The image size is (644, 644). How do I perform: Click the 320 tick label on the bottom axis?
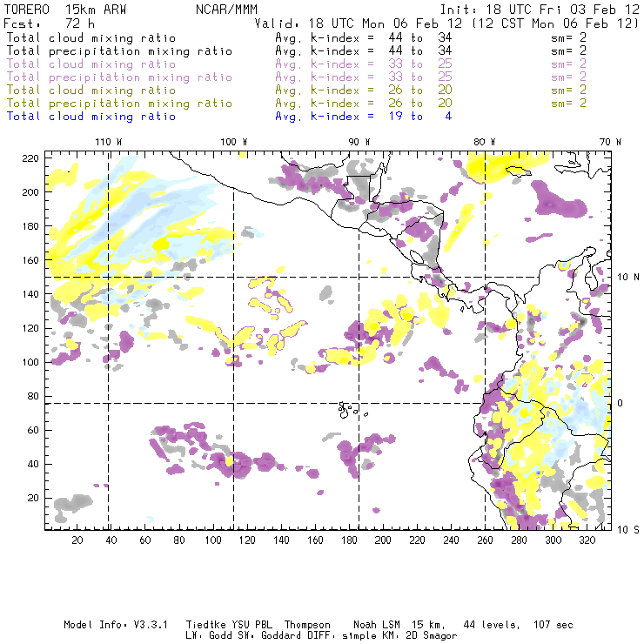[x=587, y=540]
